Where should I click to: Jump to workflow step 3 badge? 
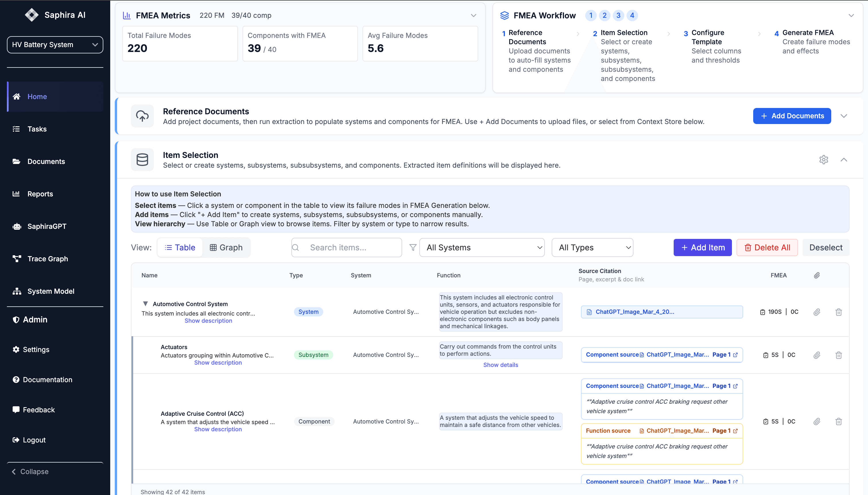[618, 15]
